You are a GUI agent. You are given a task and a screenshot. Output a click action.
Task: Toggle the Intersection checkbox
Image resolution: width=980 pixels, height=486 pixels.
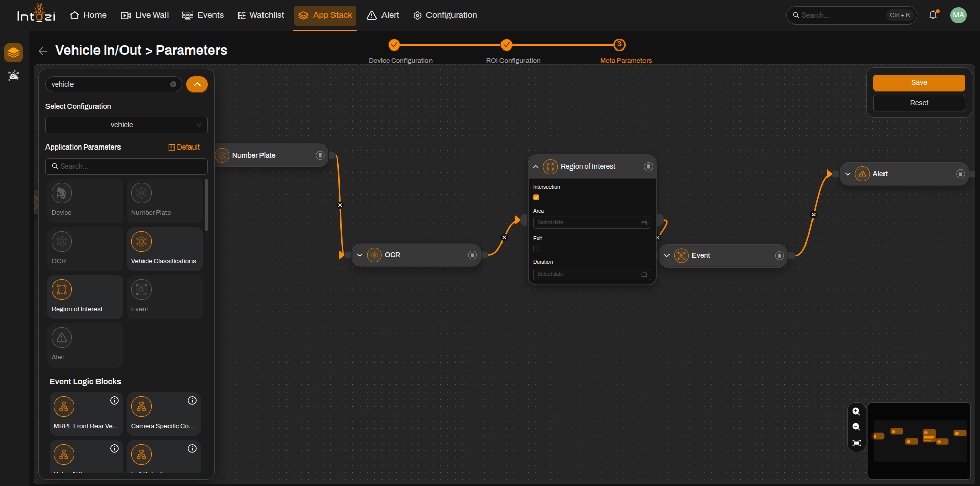point(536,197)
